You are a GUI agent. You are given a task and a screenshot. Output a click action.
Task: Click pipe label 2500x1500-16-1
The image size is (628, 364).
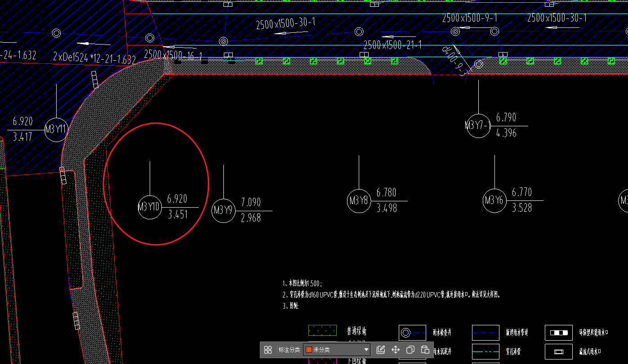click(173, 55)
